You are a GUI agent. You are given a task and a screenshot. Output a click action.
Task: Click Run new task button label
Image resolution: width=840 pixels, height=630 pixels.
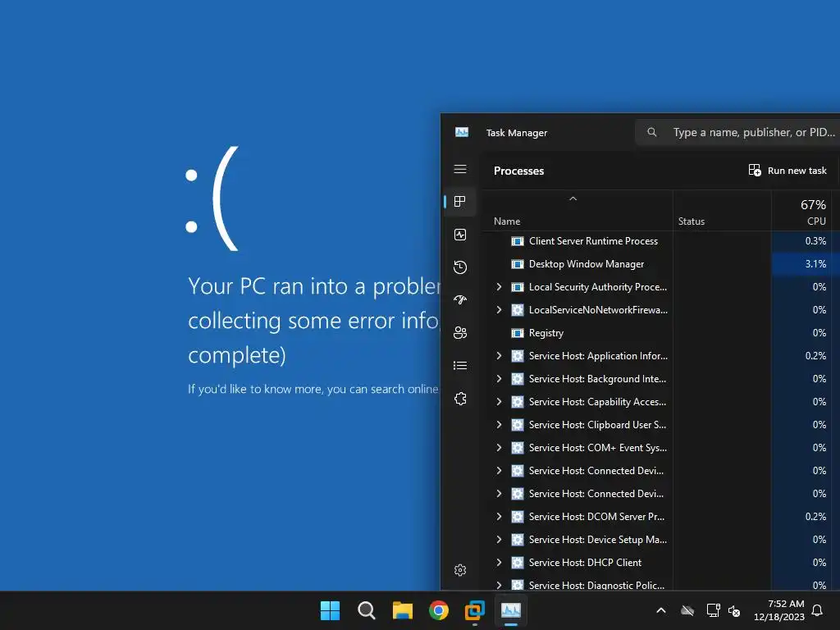(x=797, y=171)
